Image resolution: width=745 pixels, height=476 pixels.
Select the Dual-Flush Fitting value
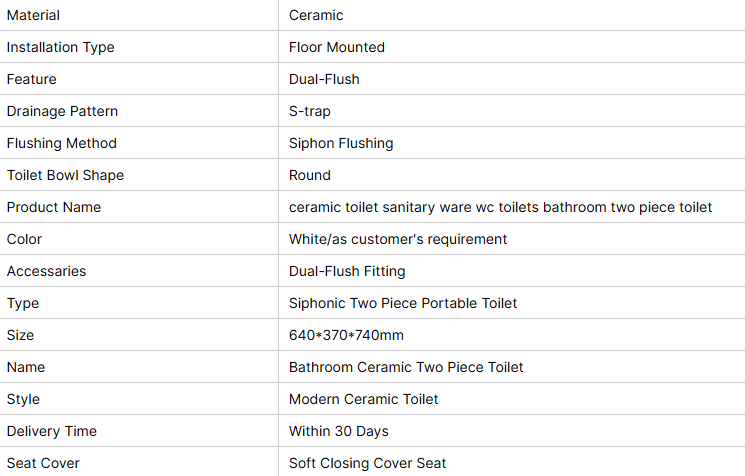click(347, 271)
